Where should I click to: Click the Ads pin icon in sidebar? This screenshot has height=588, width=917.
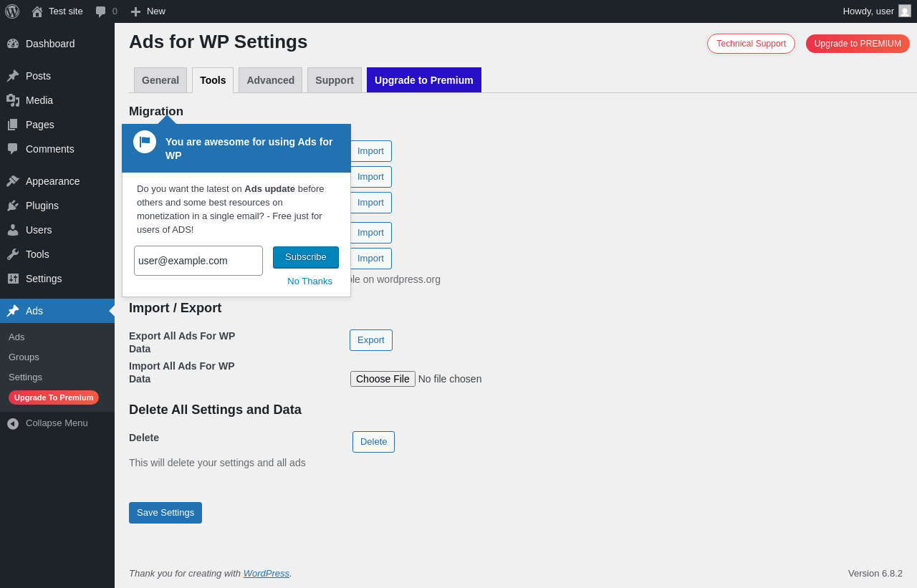click(13, 311)
